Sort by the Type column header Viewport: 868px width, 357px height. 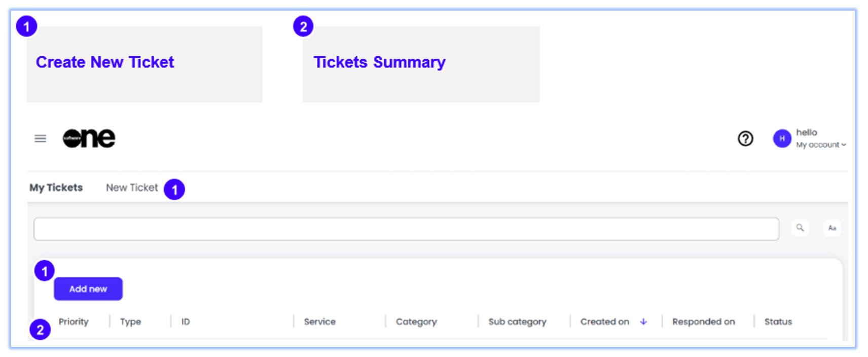130,322
